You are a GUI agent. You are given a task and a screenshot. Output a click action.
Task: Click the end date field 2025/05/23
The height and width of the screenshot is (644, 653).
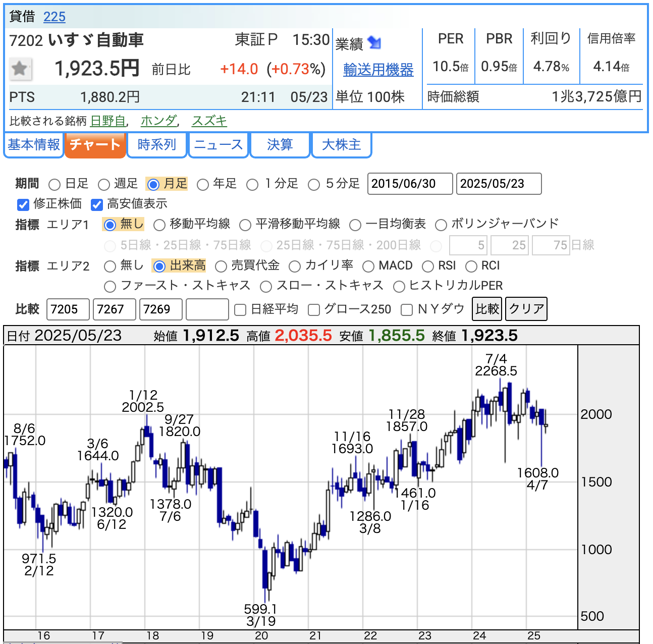pos(499,184)
